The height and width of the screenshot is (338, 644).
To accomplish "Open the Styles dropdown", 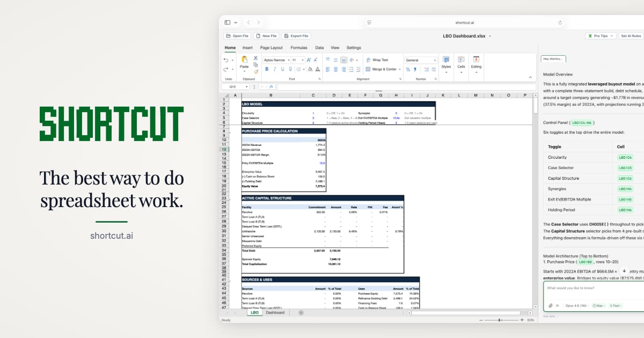I will pos(446,64).
